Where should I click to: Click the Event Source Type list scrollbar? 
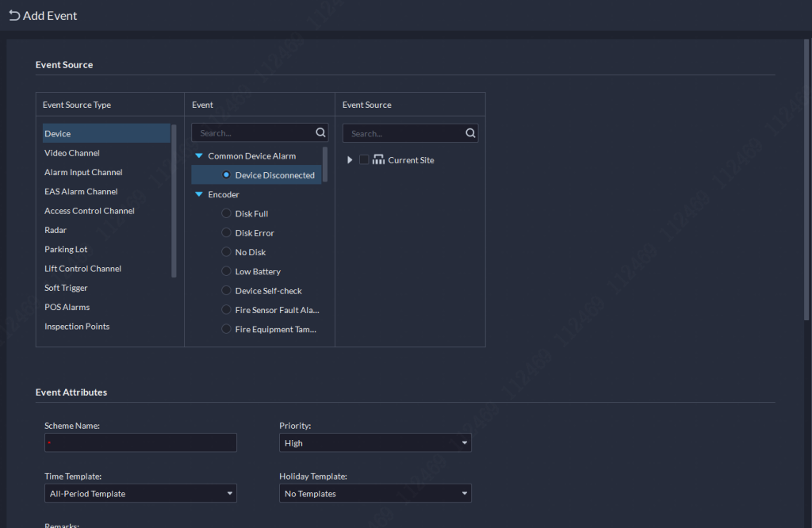click(174, 200)
